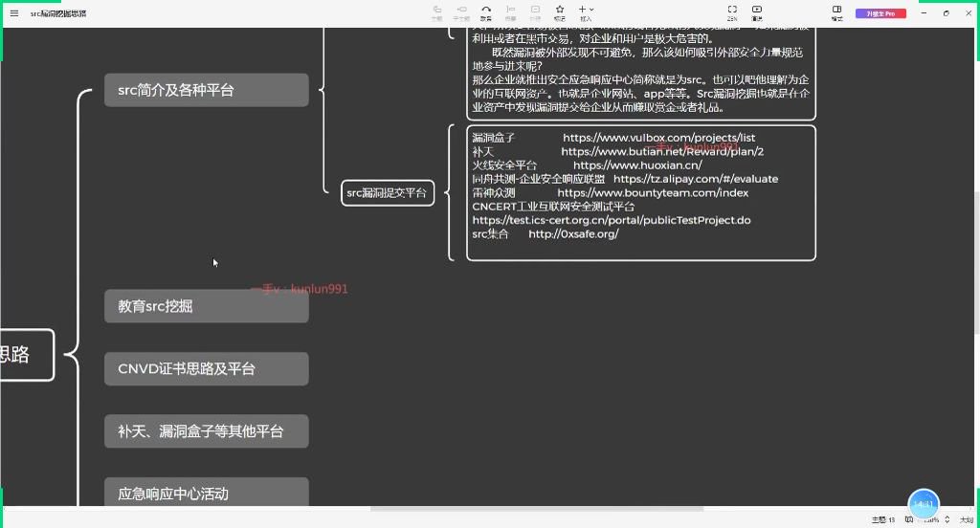Click the blue floating timer bubble
The height and width of the screenshot is (528, 980).
[x=924, y=504]
